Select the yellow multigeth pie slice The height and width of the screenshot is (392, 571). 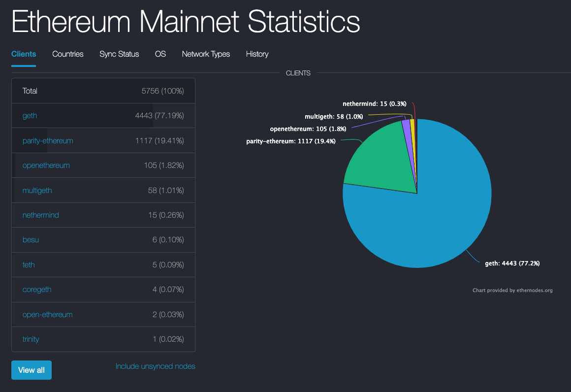412,135
